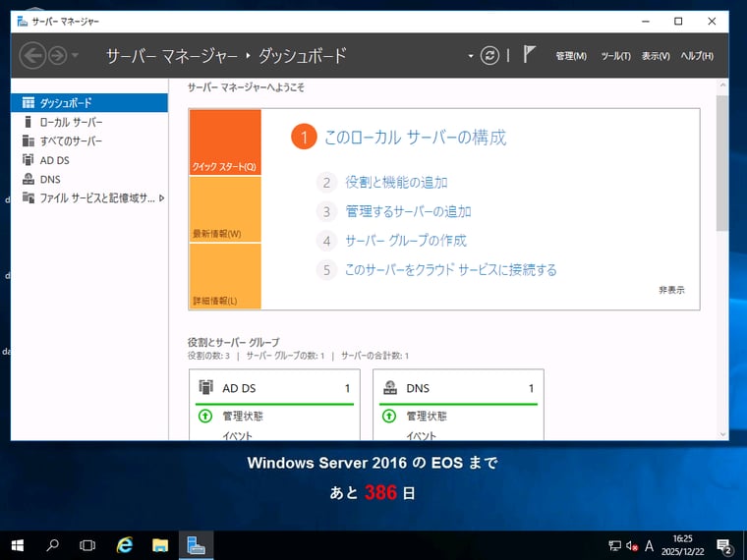
Task: Click このサーバーをクラウド サービスに接続する link
Action: coord(451,270)
